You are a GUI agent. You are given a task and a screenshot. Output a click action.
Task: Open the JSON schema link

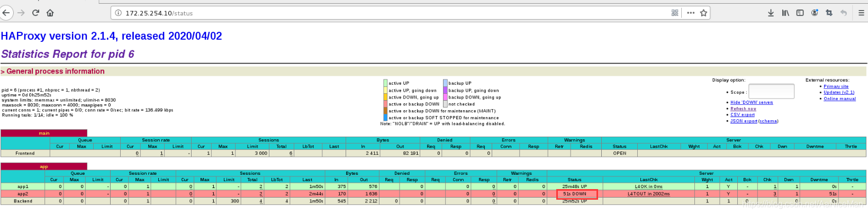click(x=768, y=121)
